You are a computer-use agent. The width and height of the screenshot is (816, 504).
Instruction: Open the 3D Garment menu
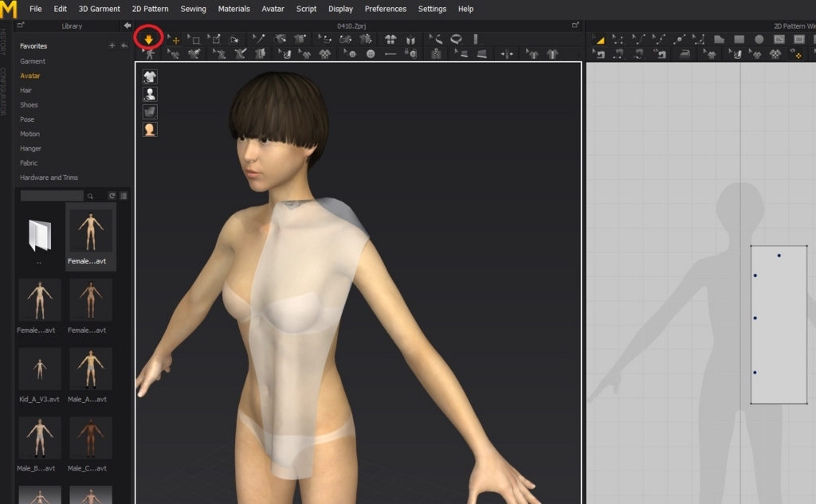coord(99,9)
